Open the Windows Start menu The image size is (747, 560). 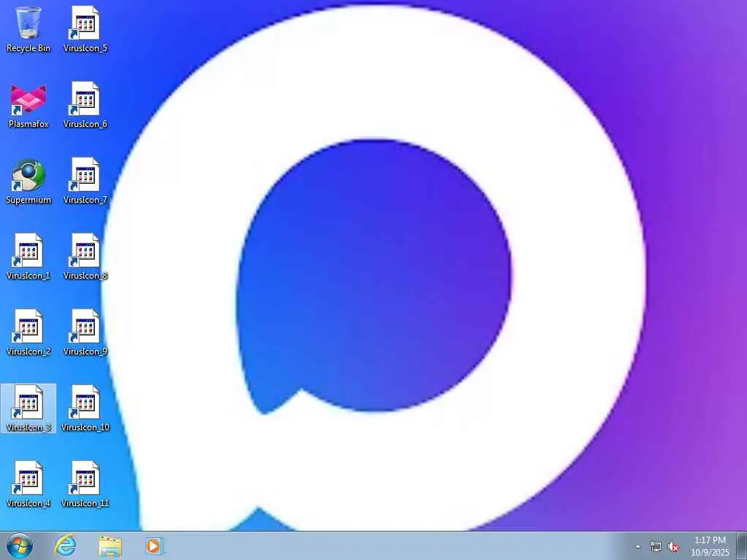pos(20,545)
